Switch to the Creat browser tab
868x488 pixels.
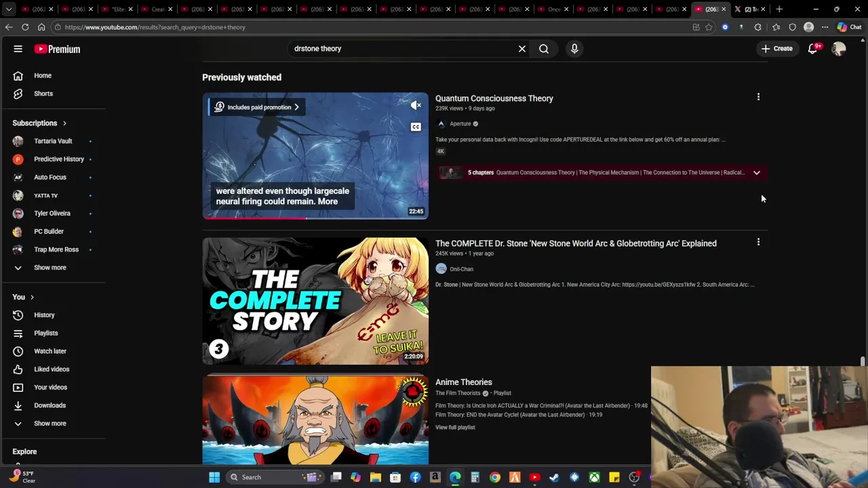(x=158, y=9)
